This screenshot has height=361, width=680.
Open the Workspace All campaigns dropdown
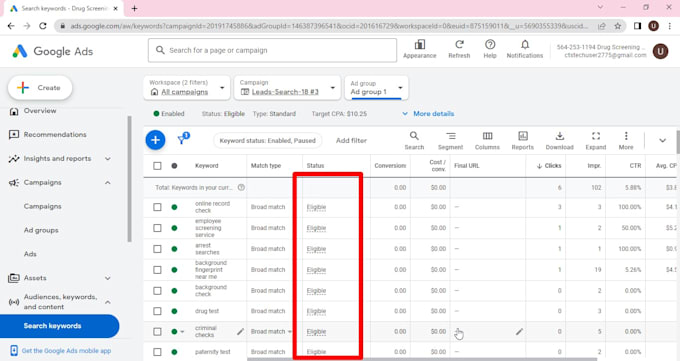click(x=187, y=88)
